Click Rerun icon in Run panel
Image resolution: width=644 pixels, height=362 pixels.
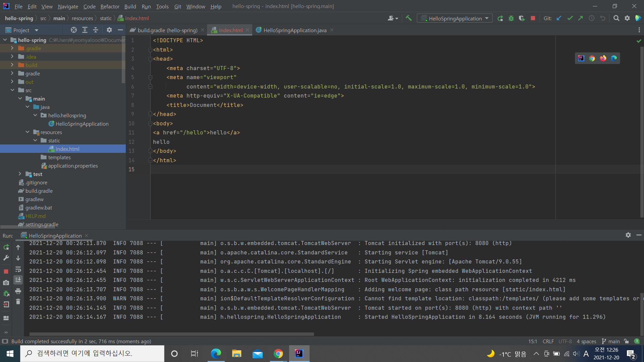[x=6, y=247]
